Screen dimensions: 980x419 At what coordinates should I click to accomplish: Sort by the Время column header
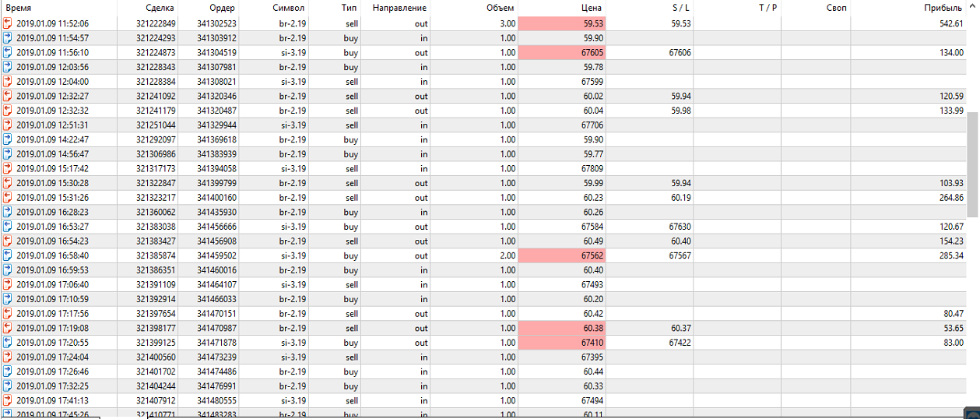coord(19,8)
